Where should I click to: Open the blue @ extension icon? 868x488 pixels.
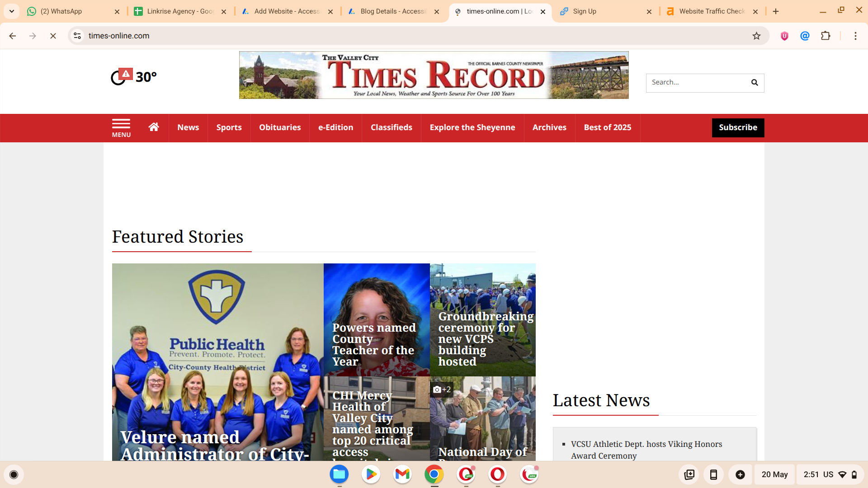[805, 36]
